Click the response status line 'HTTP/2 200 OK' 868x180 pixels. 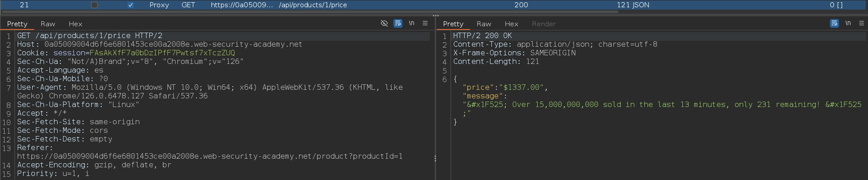tap(482, 36)
